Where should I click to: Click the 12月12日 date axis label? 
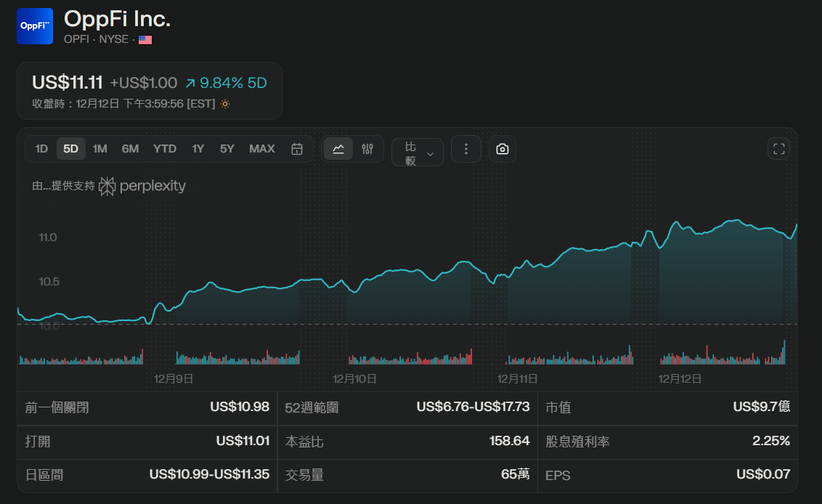tap(680, 378)
